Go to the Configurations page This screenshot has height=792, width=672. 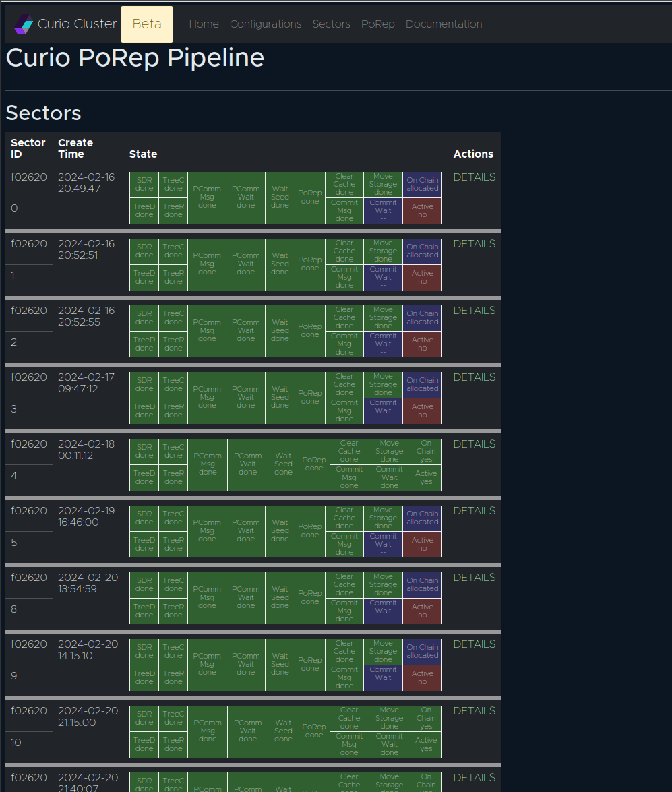(266, 24)
